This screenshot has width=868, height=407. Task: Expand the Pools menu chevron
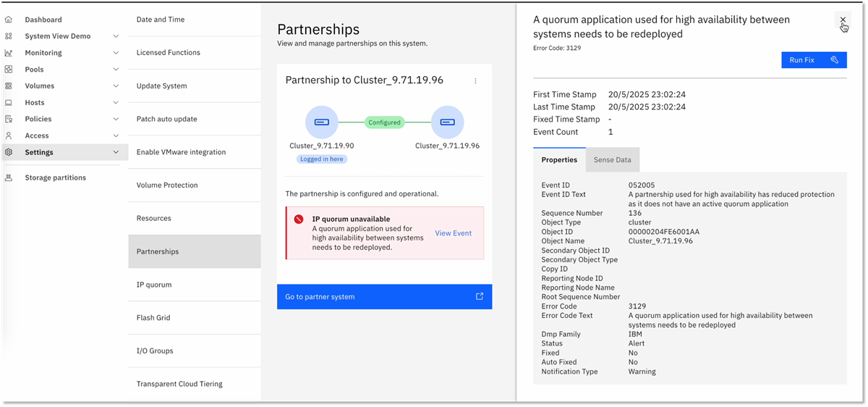(116, 70)
